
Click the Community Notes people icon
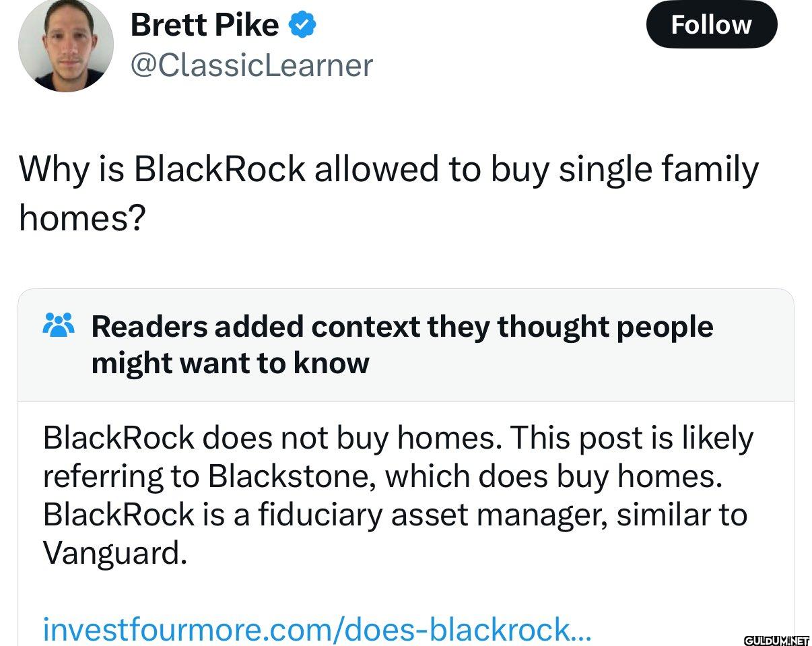(x=59, y=326)
